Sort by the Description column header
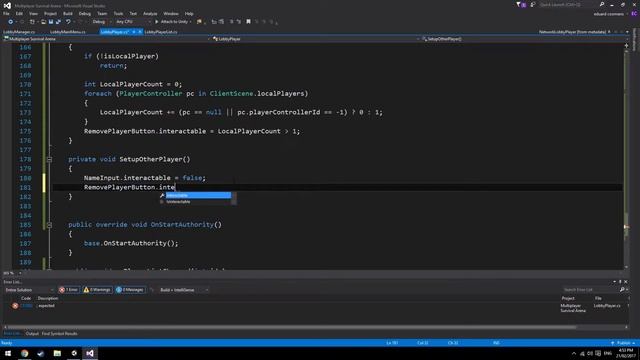Screen dimensions: 640x360 (x=48, y=298)
